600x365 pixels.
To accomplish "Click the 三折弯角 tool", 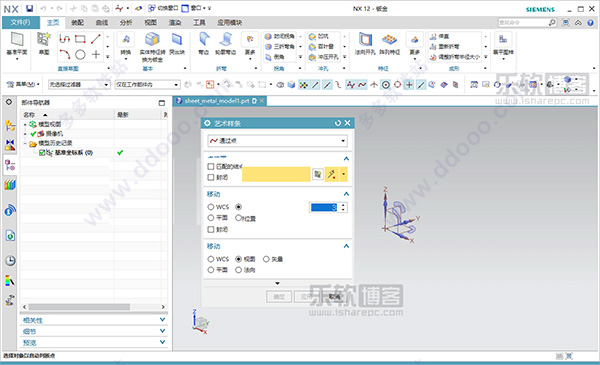I will 280,47.
